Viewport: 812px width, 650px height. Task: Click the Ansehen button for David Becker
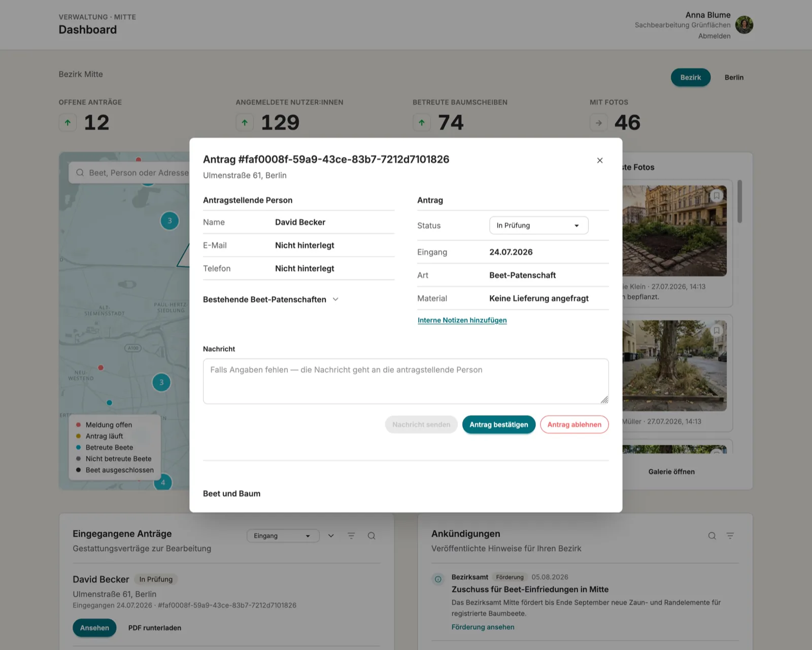[x=94, y=628]
